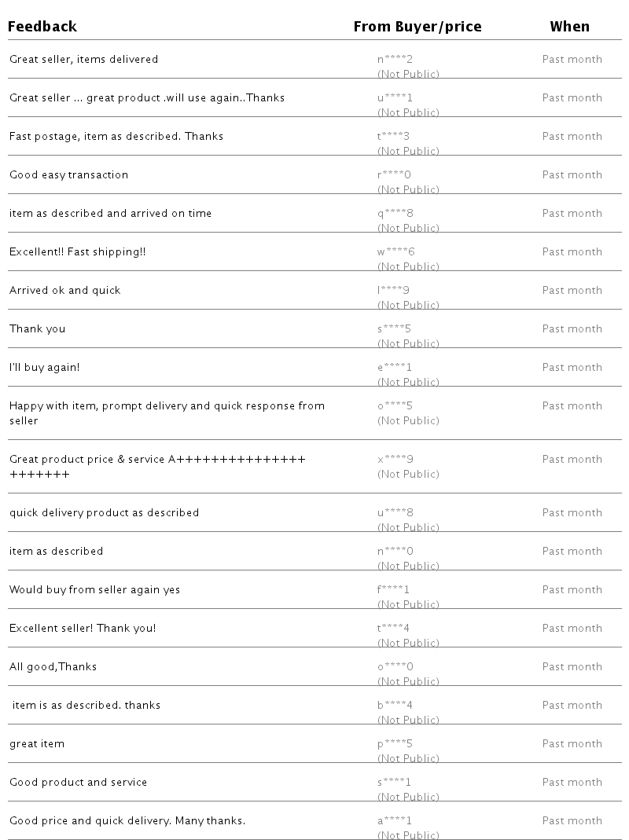Viewport: 629px width, 840px height.
Task: Open buyer f****1's profile
Action: coord(393,590)
